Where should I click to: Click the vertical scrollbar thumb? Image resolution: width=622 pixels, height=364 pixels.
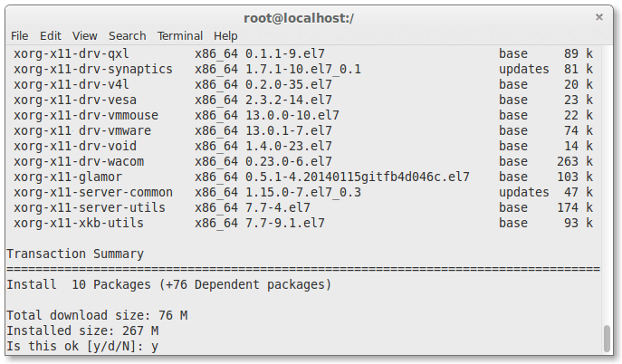point(607,338)
